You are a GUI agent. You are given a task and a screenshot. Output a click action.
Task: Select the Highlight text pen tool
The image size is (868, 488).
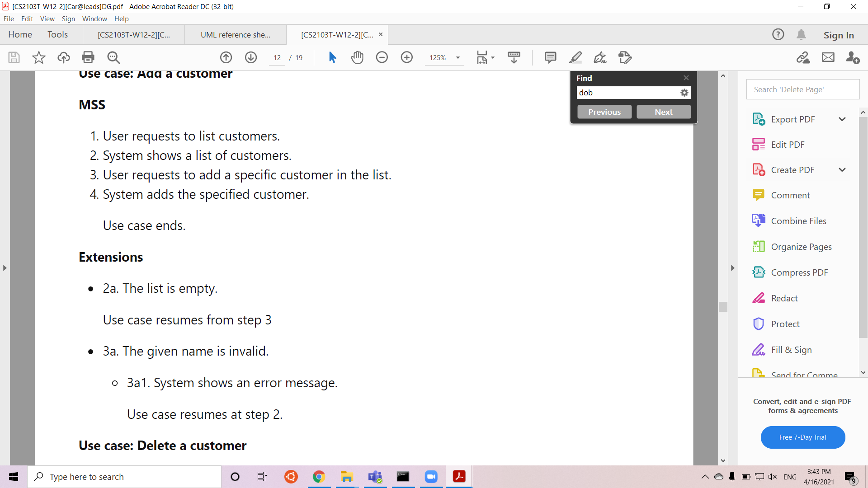pos(575,57)
